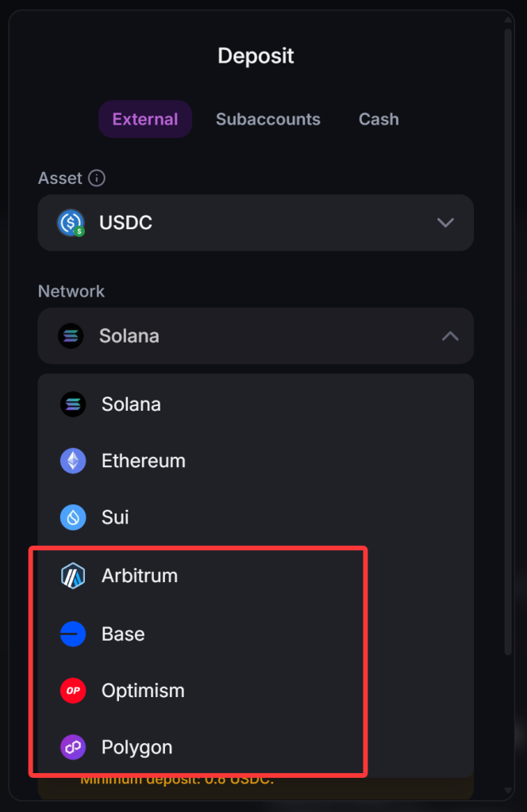This screenshot has height=812, width=527.
Task: Pick Polygon network option
Action: point(256,747)
